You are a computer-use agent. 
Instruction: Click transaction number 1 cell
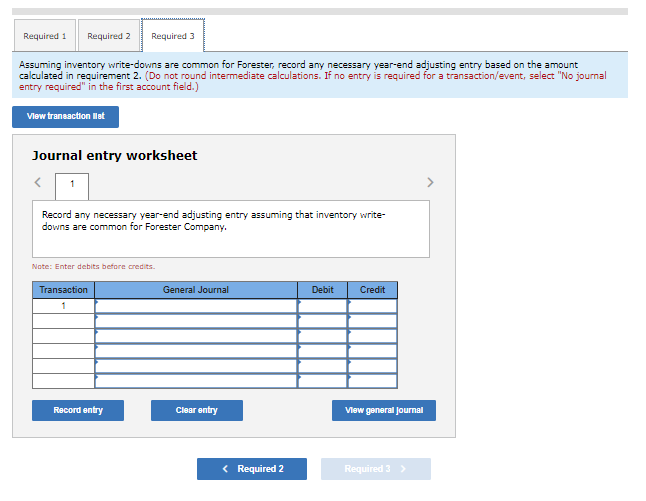[x=63, y=306]
